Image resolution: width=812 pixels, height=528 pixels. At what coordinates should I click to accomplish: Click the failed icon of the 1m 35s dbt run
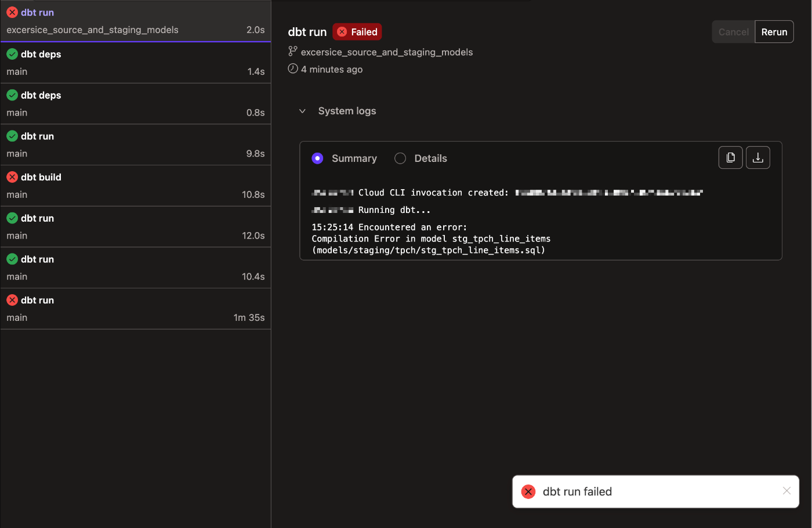pyautogui.click(x=12, y=300)
